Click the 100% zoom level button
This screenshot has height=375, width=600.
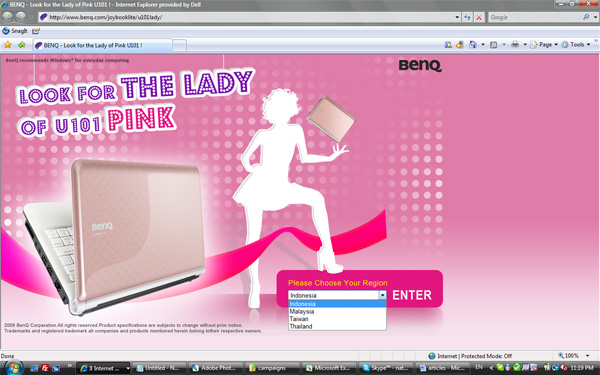568,356
